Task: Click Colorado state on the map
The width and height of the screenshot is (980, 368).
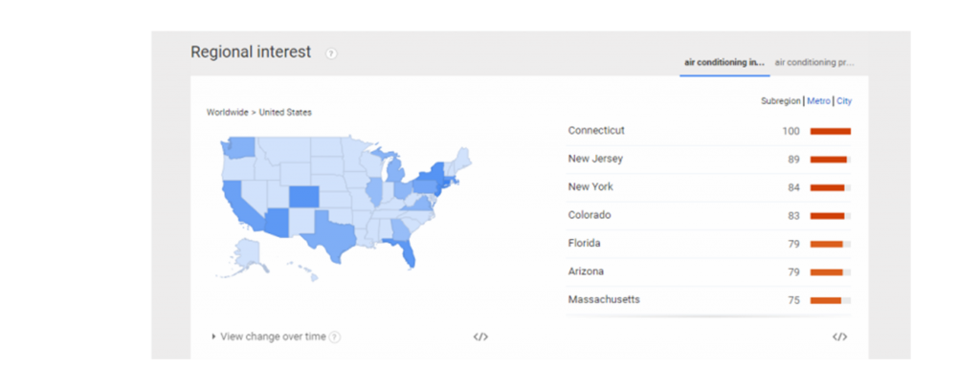Action: (303, 197)
